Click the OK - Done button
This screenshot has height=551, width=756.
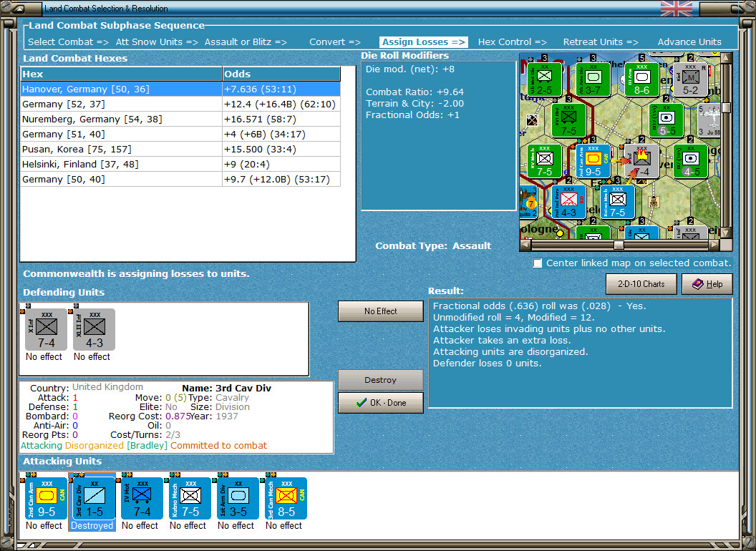(x=380, y=403)
